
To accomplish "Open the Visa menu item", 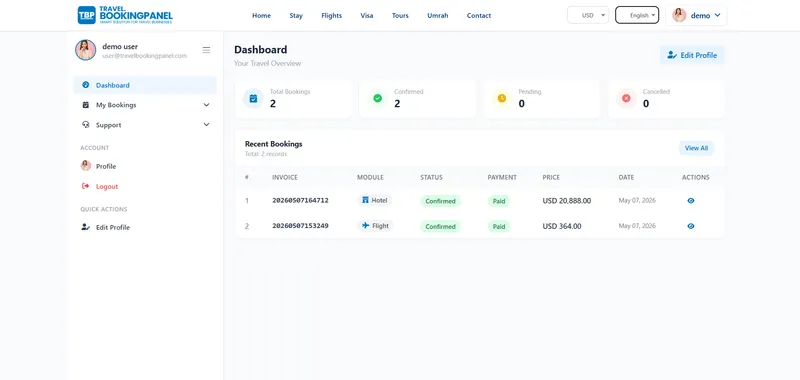I will (366, 16).
